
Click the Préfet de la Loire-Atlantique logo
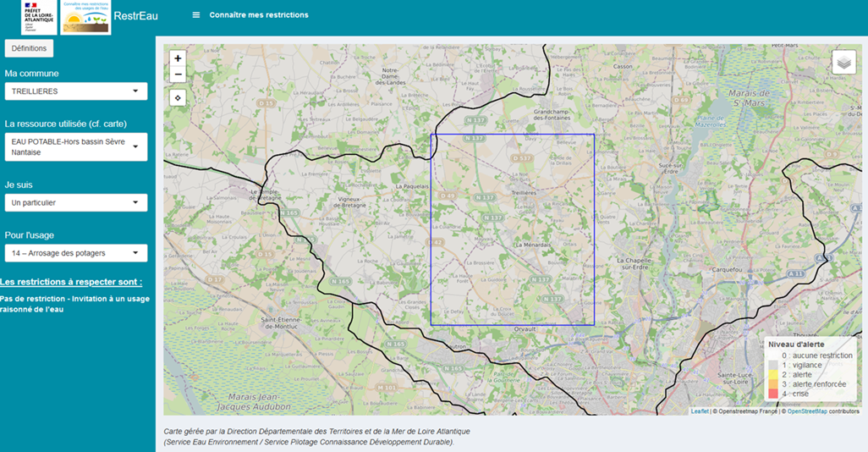[39, 17]
